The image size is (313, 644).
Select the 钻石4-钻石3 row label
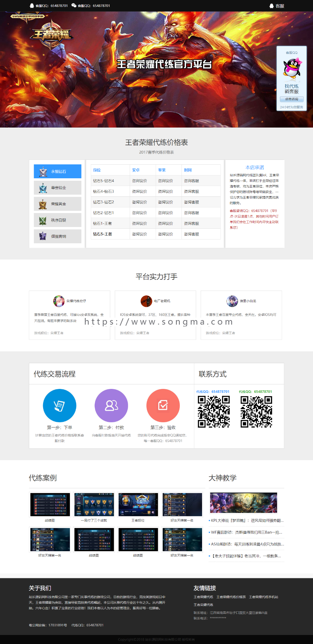click(104, 191)
